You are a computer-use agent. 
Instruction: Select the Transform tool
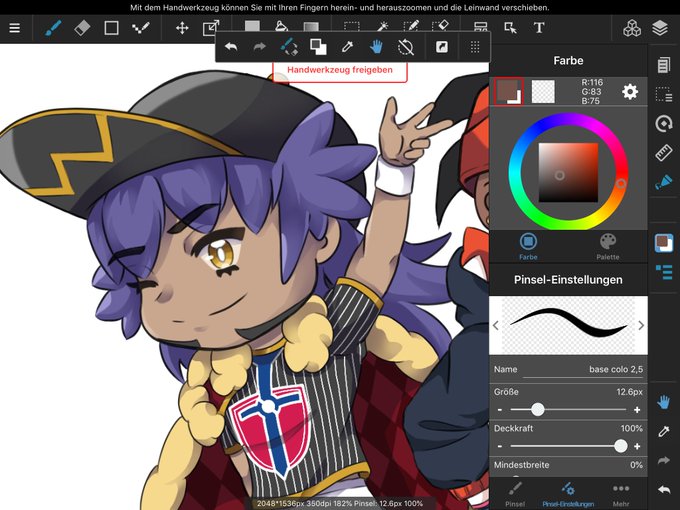(211, 28)
